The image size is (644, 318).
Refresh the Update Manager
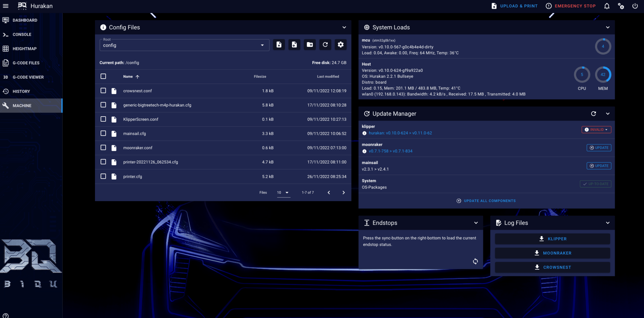(x=593, y=114)
